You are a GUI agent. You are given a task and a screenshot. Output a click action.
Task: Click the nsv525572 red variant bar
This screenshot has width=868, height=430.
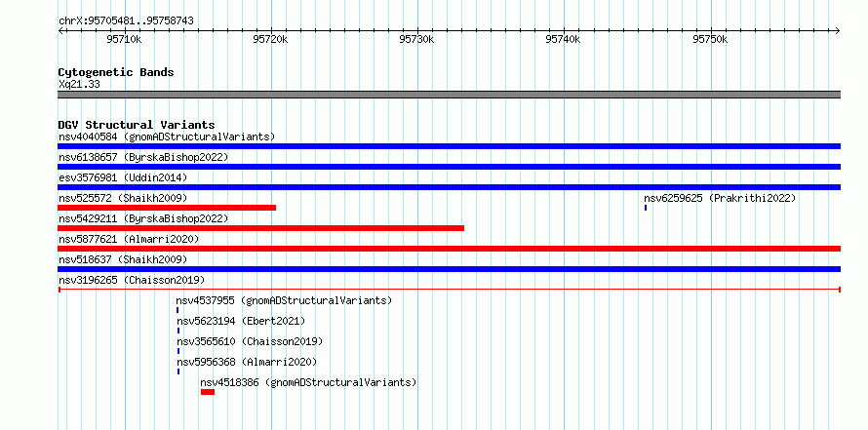point(167,208)
